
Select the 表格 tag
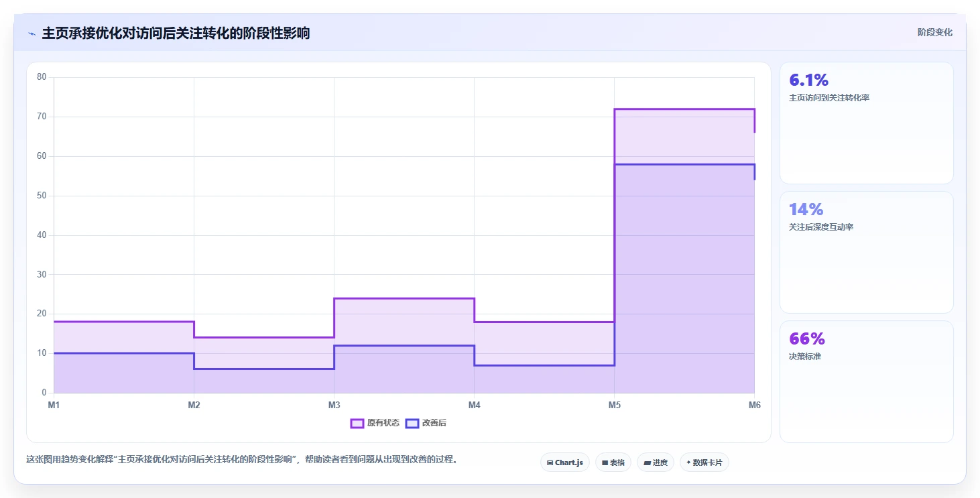tap(613, 462)
